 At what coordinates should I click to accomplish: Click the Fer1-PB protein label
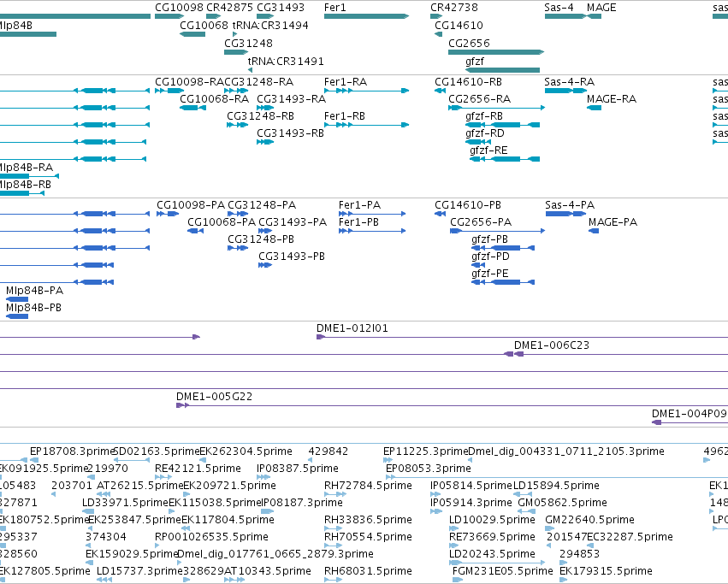pos(358,222)
